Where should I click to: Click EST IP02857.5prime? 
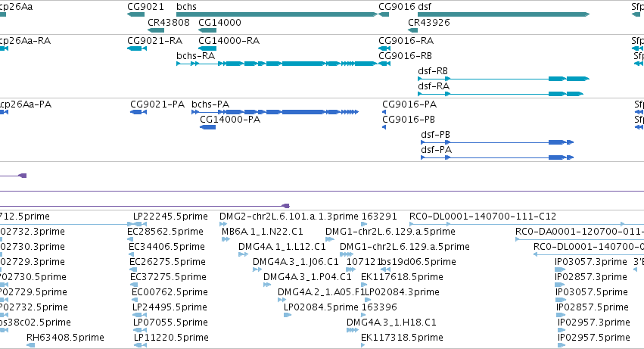(593, 307)
